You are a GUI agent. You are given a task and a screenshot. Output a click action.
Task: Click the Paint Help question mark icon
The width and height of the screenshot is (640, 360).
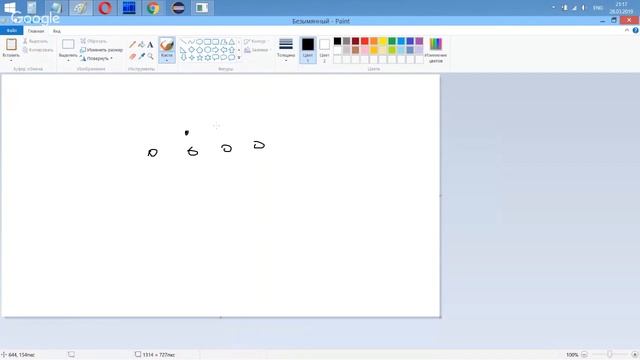636,31
